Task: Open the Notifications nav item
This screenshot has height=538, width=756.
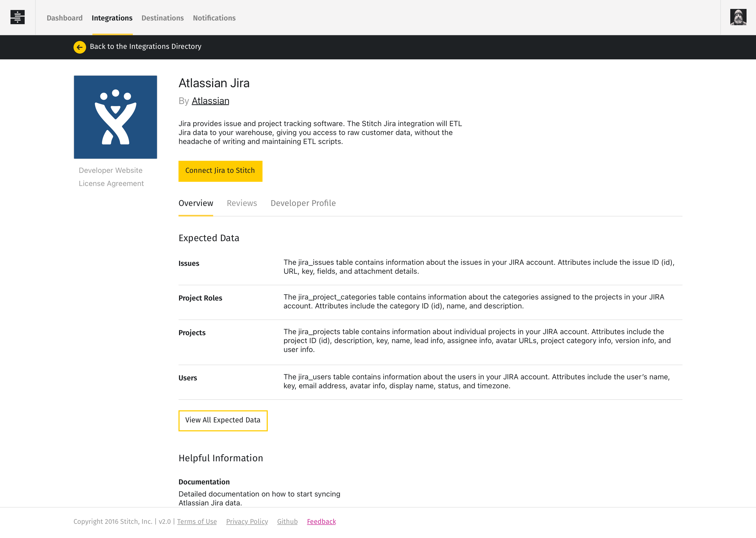Action: (214, 18)
